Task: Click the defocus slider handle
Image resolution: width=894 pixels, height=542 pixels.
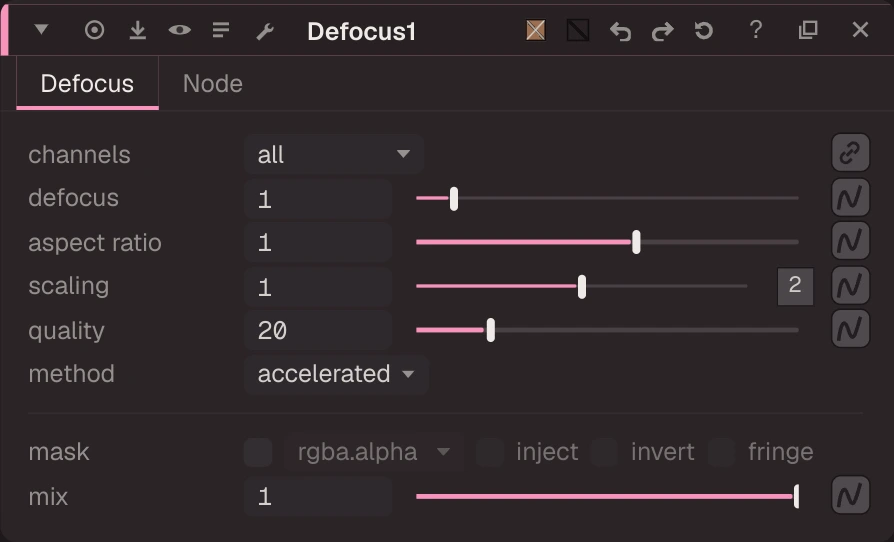Action: [454, 199]
